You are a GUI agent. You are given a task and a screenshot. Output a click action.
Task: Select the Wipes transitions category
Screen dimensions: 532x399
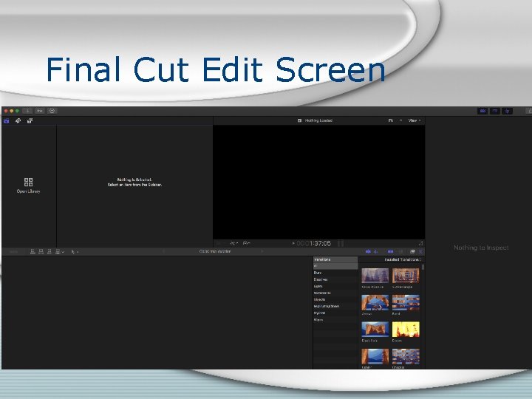coord(335,320)
